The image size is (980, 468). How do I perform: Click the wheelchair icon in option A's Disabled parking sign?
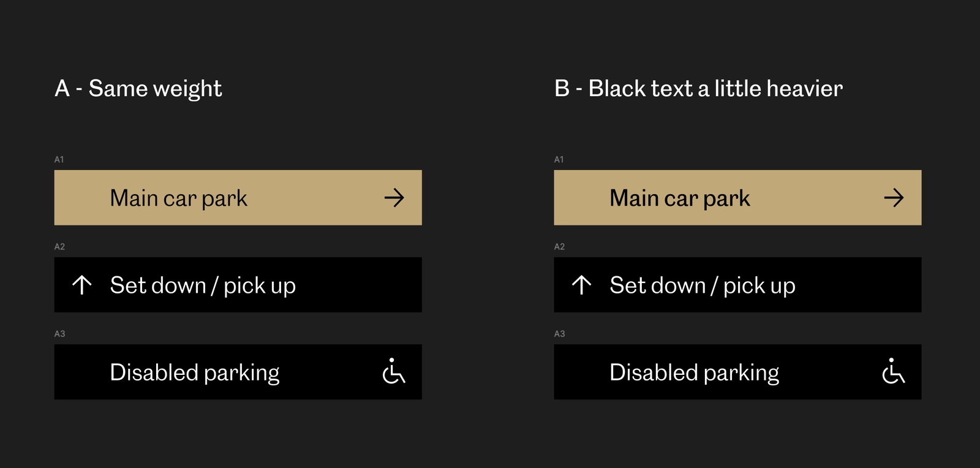pos(394,371)
